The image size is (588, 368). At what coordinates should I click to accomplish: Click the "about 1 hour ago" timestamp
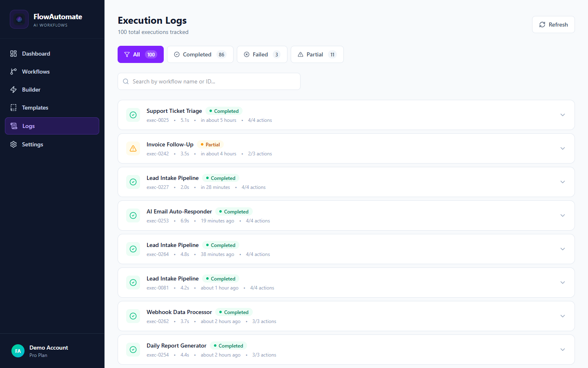click(x=220, y=288)
